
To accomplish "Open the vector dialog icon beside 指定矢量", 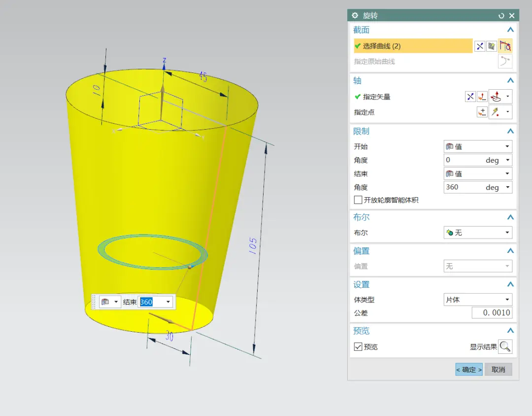I will (x=482, y=97).
